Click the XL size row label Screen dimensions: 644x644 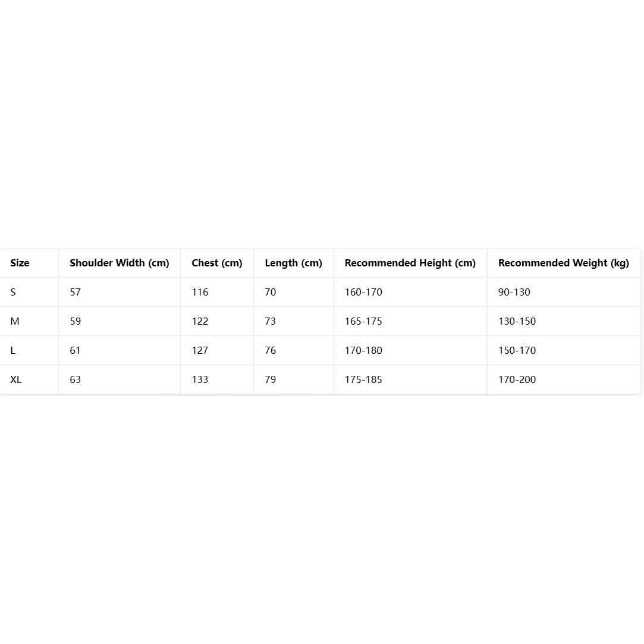coord(16,379)
